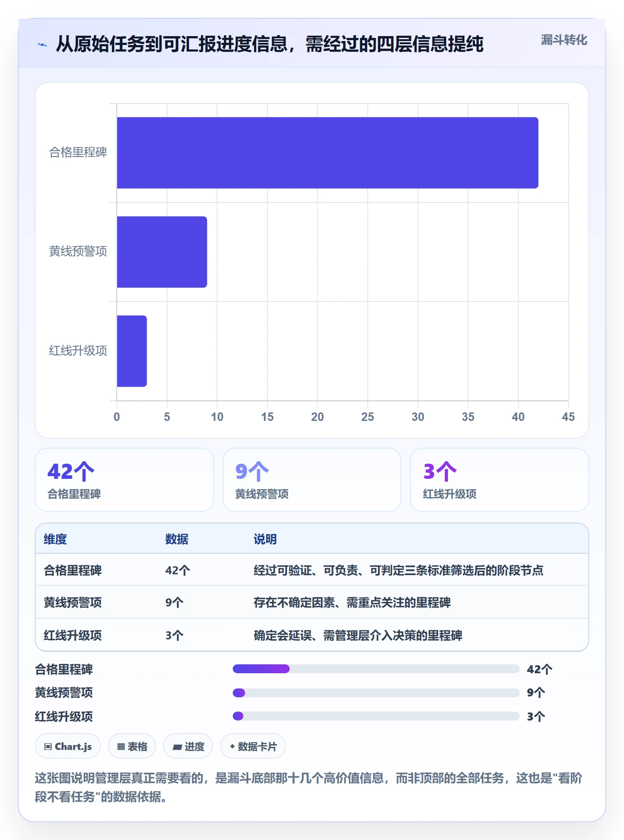This screenshot has width=624, height=840.
Task: Select the 9个 黄线预警项 data card
Action: coord(312,480)
